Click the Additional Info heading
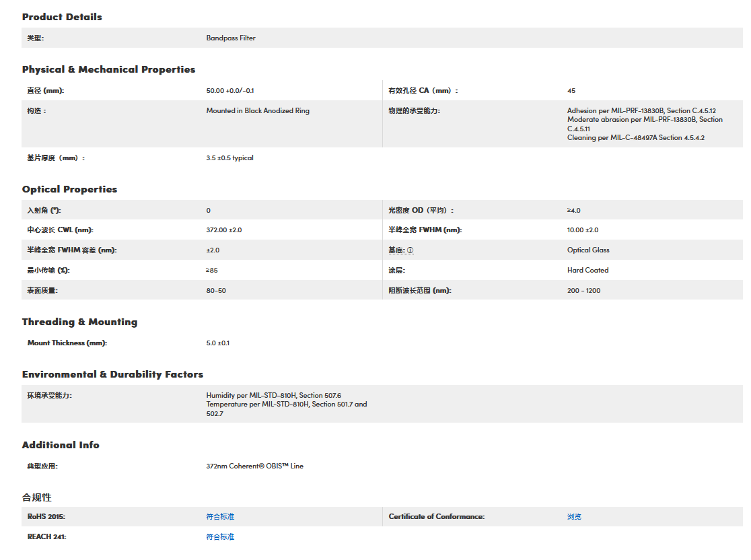The width and height of the screenshot is (751, 560). click(61, 445)
